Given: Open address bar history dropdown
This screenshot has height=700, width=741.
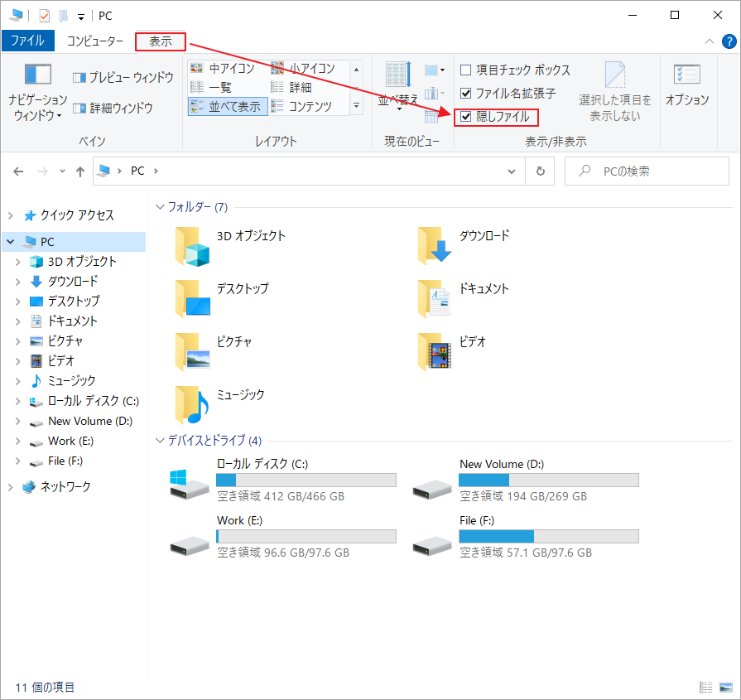Looking at the screenshot, I should 512,171.
